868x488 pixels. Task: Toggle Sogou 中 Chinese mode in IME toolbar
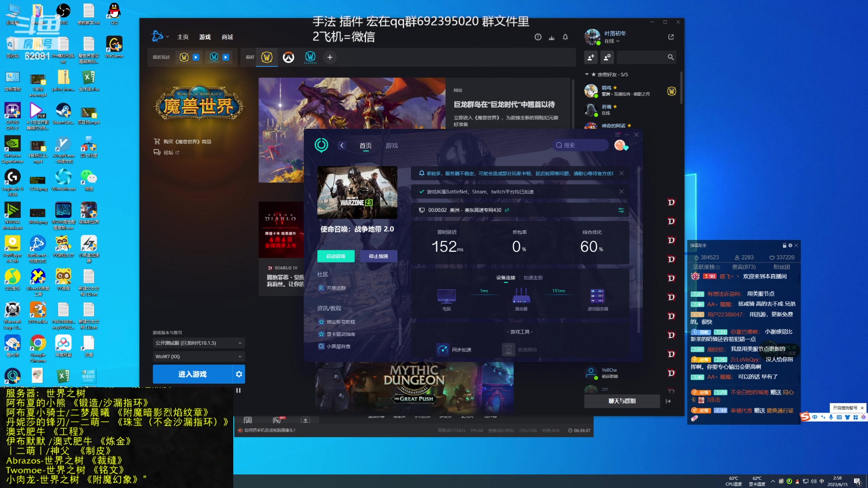pyautogui.click(x=815, y=417)
